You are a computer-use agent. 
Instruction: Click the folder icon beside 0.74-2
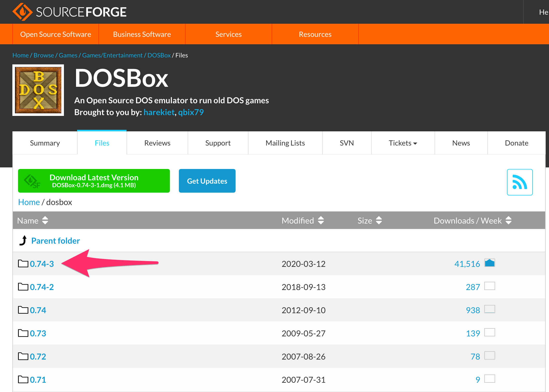pos(23,287)
